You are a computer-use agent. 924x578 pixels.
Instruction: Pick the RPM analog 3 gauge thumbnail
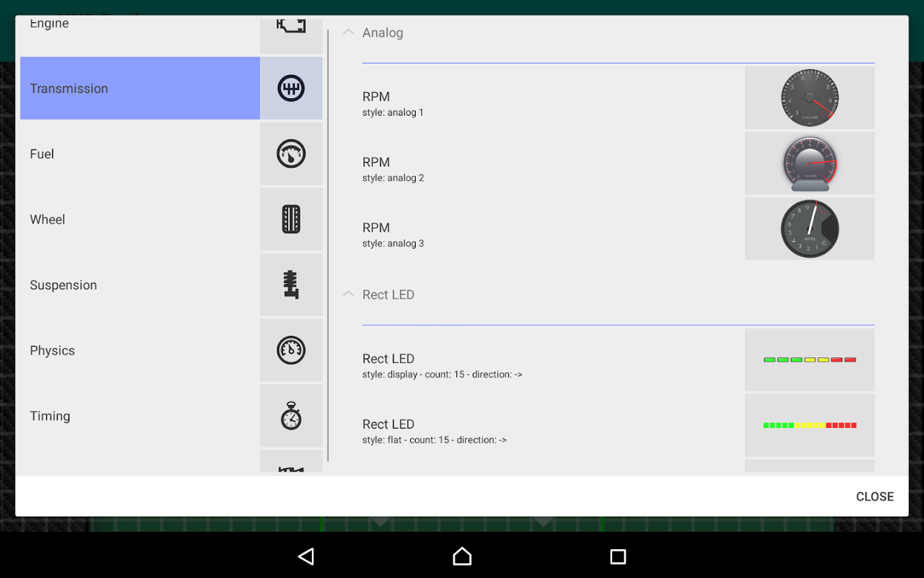[810, 229]
